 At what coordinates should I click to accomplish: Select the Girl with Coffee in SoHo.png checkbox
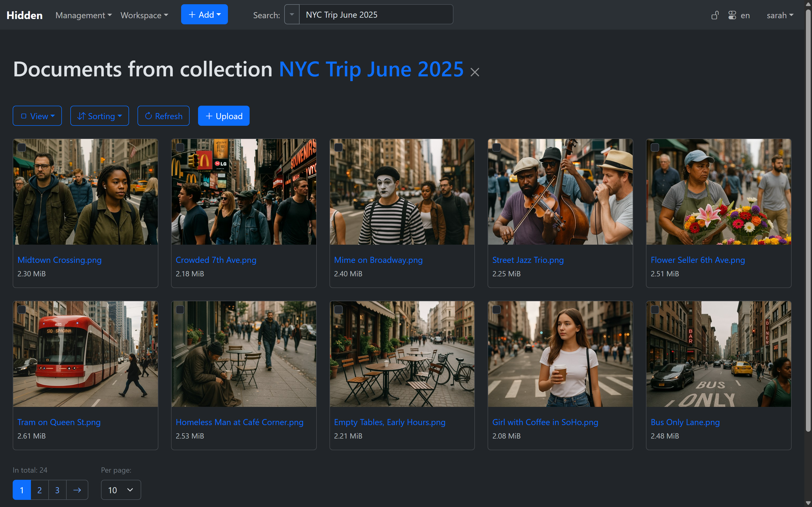[x=497, y=309]
